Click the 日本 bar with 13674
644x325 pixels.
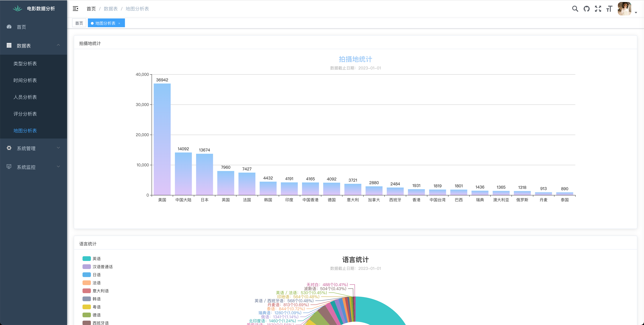pyautogui.click(x=204, y=174)
